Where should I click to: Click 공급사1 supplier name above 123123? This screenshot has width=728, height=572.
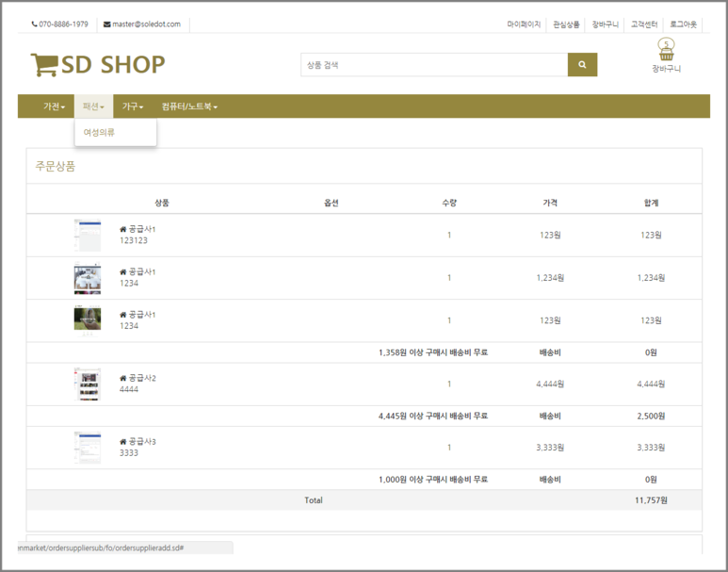click(x=142, y=229)
